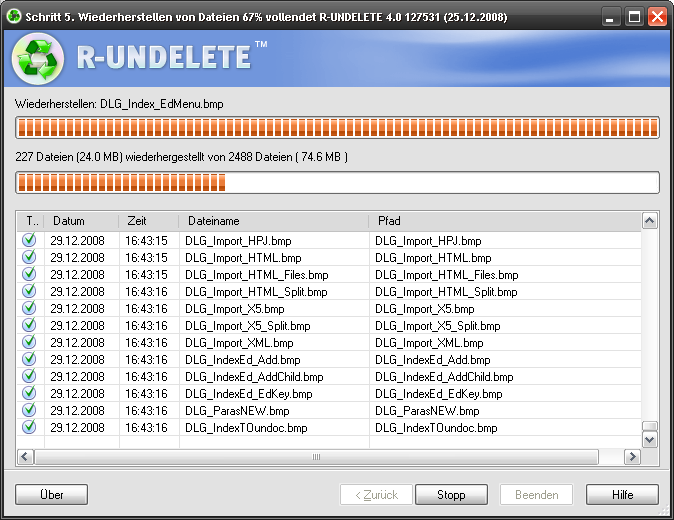Click the current file progress bar
674x520 pixels.
point(337,128)
